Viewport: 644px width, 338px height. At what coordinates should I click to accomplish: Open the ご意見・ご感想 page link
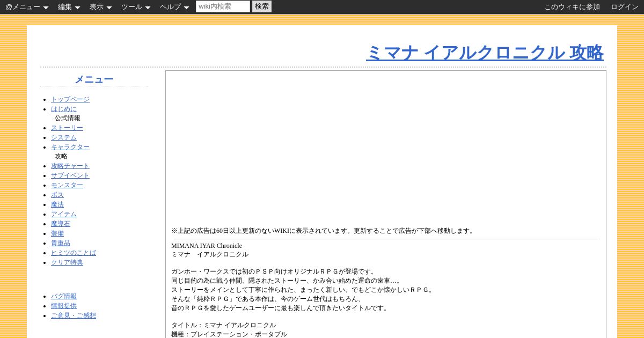(74, 315)
